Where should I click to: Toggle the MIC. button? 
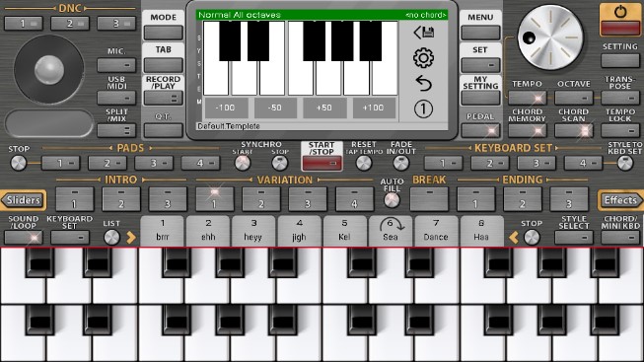pos(116,65)
